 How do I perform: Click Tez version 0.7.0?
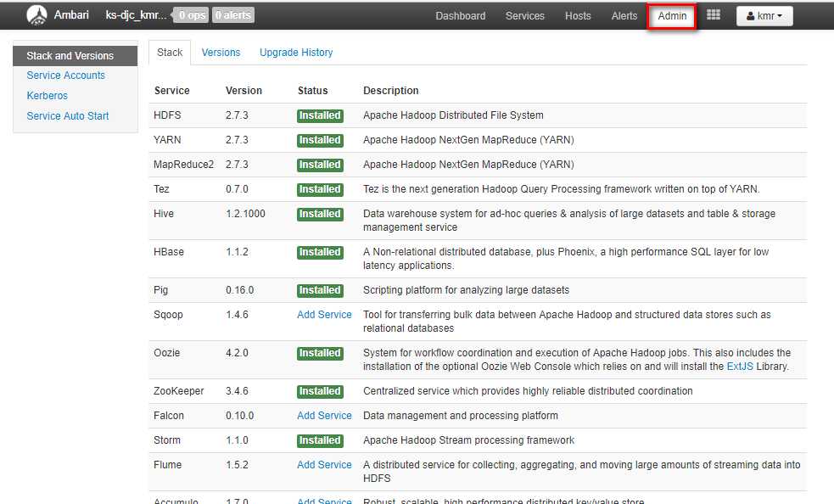point(237,189)
